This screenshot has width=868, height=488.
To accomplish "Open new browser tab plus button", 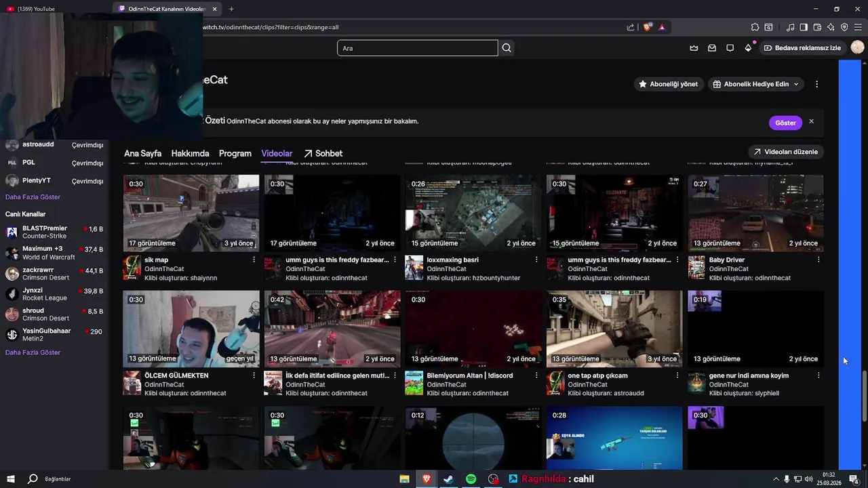I will tap(231, 9).
